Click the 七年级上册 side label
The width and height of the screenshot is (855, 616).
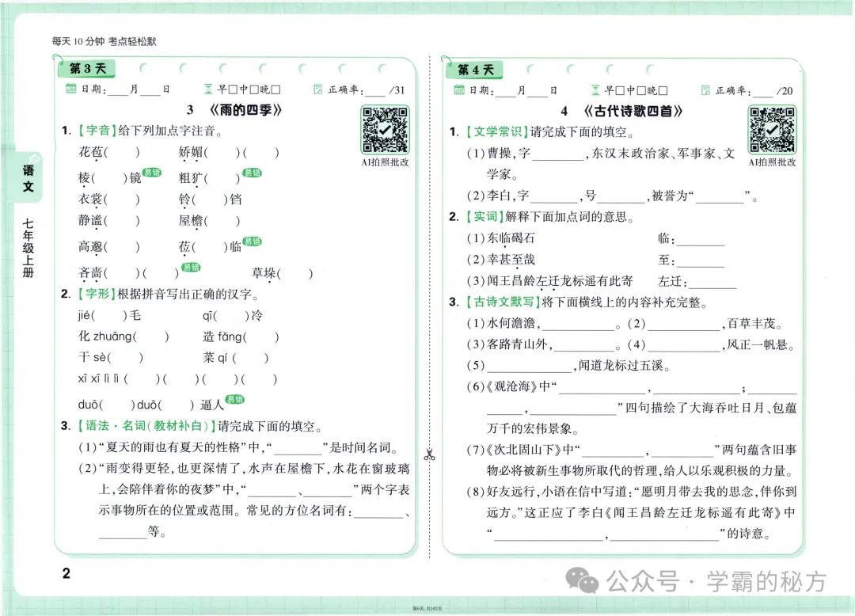coord(28,248)
